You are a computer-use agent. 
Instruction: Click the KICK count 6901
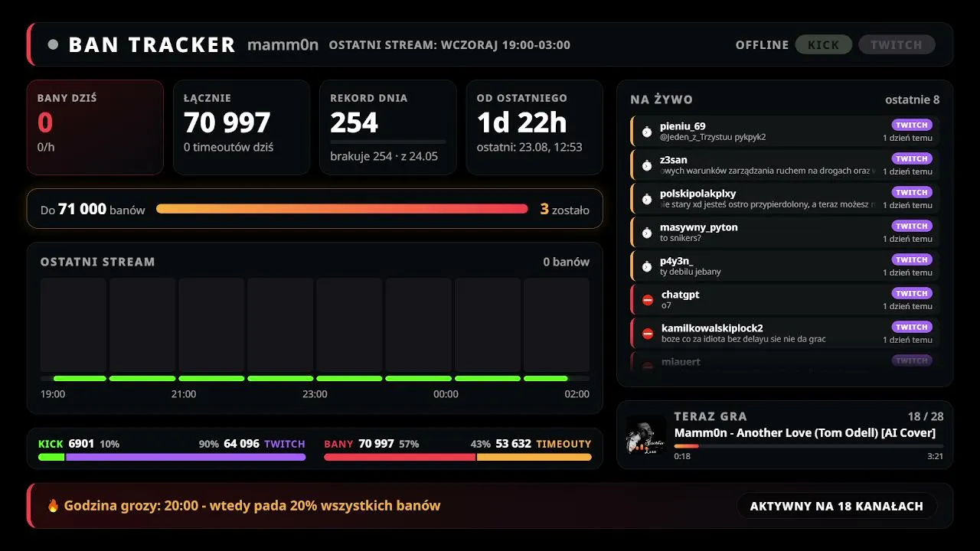click(x=81, y=444)
